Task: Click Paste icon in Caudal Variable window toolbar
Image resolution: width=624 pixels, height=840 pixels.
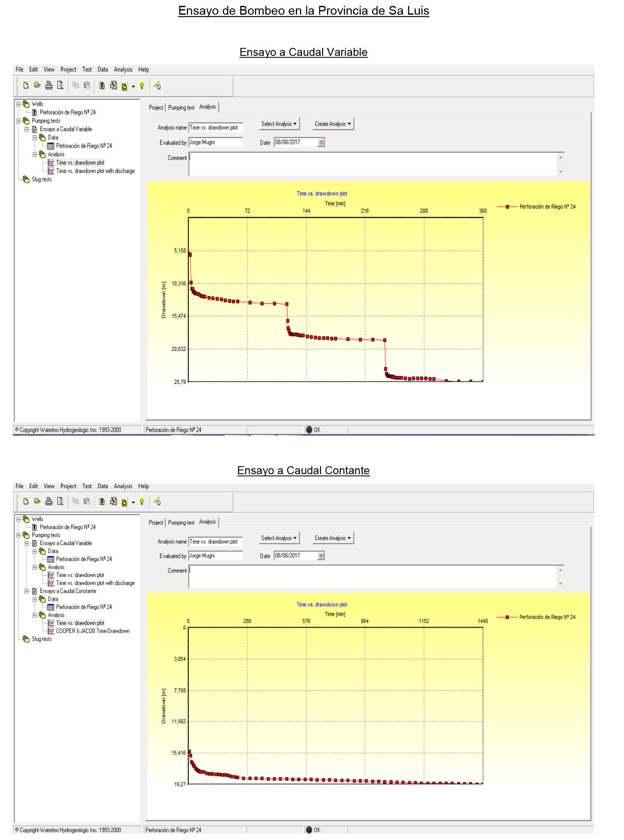Action: [87, 85]
